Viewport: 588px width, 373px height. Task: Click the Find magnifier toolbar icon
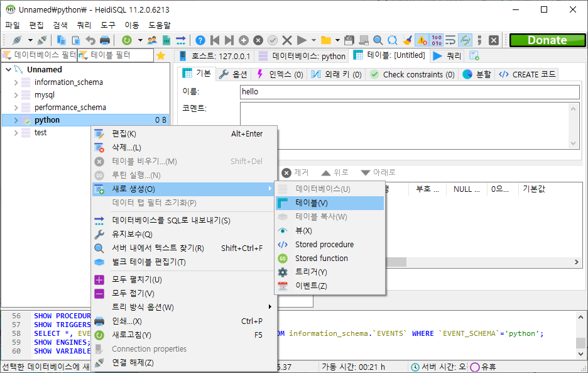click(378, 40)
